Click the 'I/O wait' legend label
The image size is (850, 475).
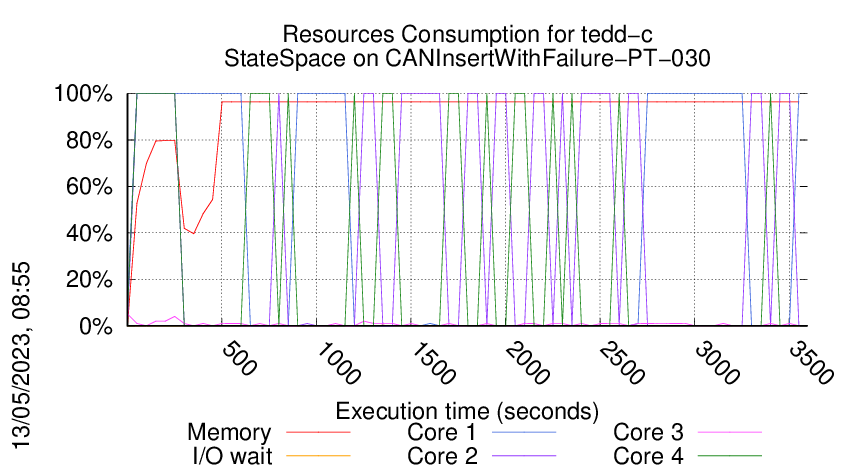tap(232, 456)
